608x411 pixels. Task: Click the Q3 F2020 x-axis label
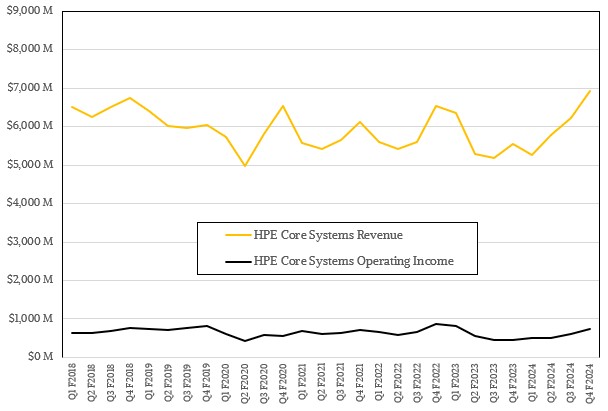coord(264,382)
